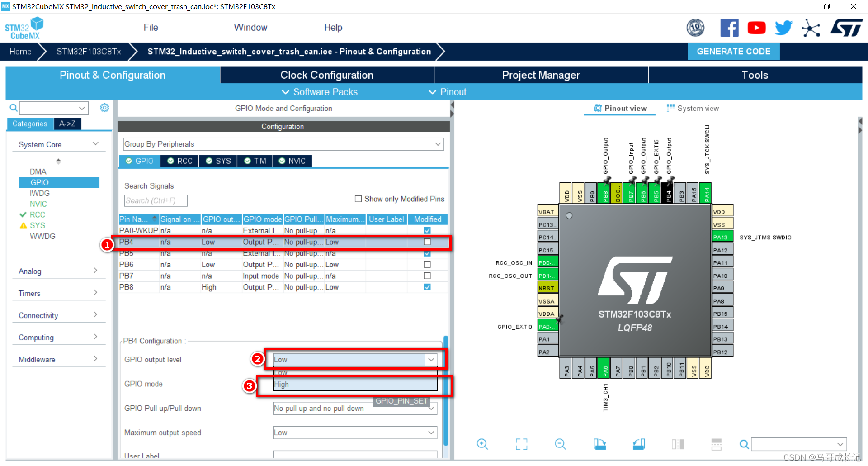Toggle Show only Modified Pins checkbox

358,199
